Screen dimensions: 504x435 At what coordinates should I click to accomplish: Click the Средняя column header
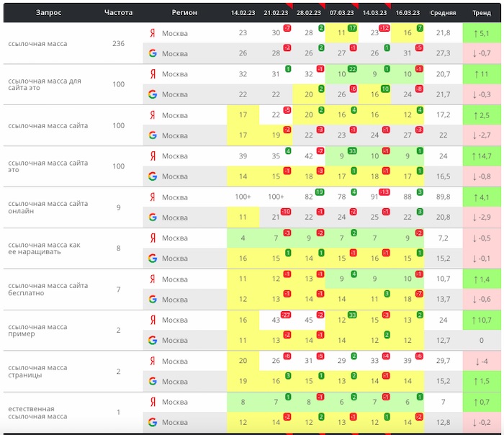[443, 13]
